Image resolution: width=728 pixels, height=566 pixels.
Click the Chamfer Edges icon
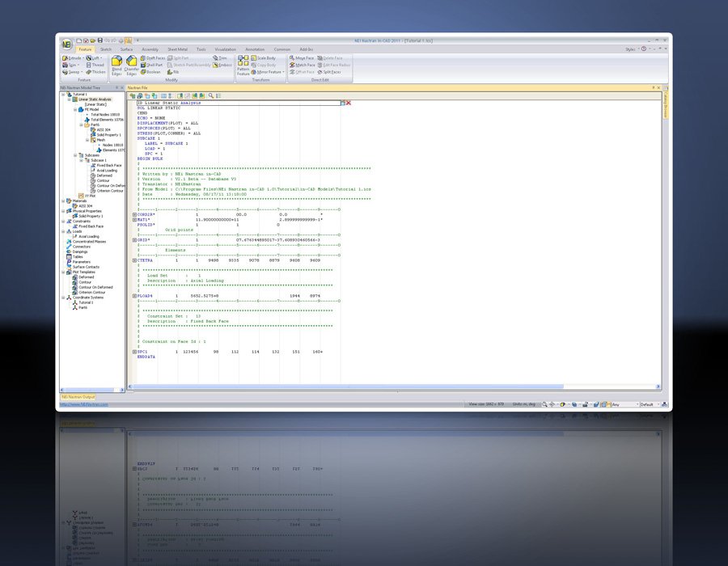pos(131,65)
